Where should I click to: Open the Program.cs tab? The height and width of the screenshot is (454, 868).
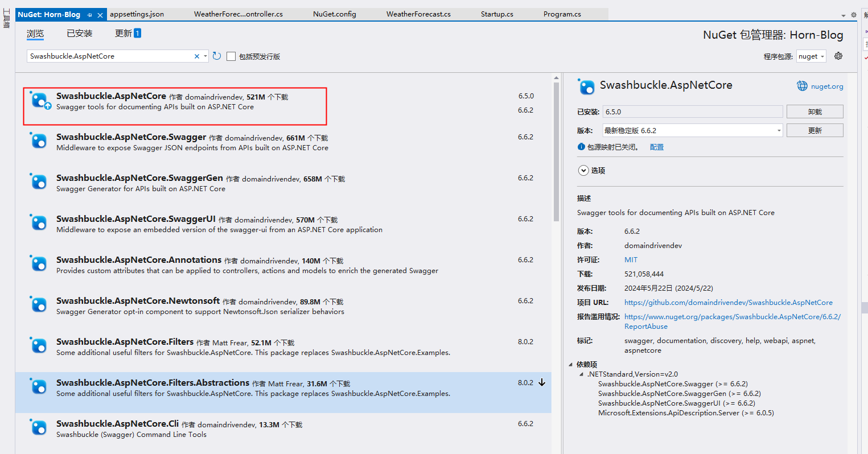click(562, 14)
